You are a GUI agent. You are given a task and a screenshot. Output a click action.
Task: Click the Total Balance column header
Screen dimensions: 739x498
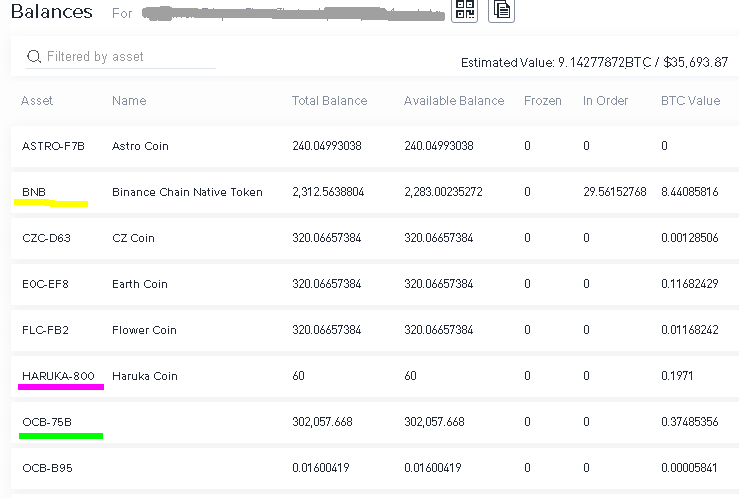(x=329, y=101)
